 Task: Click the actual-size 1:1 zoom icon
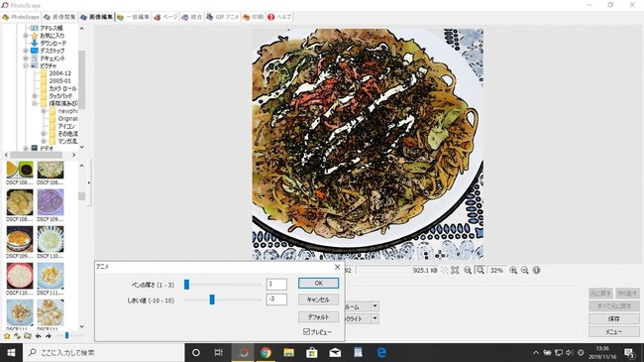pyautogui.click(x=468, y=271)
